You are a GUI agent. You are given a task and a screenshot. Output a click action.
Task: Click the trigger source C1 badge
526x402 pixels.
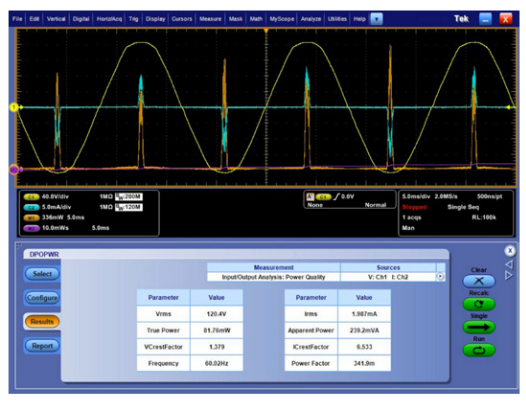click(323, 197)
